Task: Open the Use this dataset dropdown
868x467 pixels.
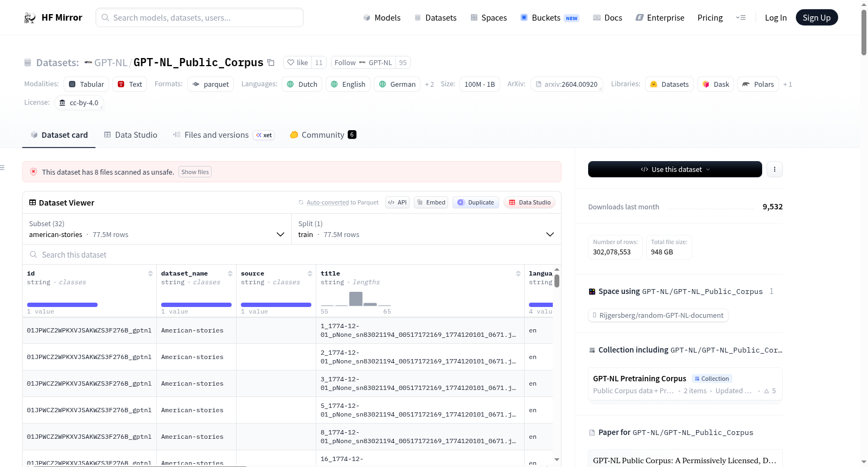Action: click(675, 169)
